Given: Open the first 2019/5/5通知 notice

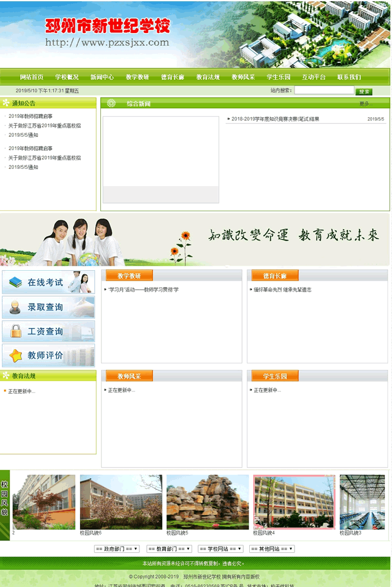Looking at the screenshot, I should (x=23, y=135).
